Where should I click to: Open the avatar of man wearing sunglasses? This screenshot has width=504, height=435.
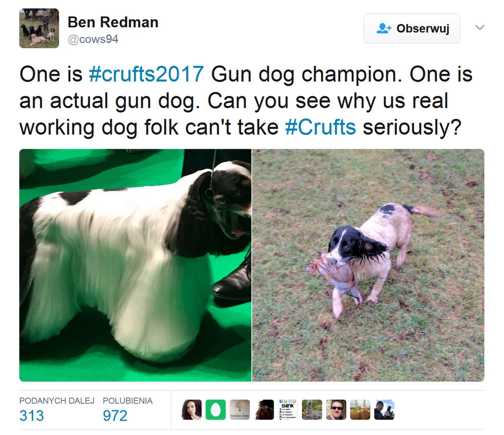(336, 410)
